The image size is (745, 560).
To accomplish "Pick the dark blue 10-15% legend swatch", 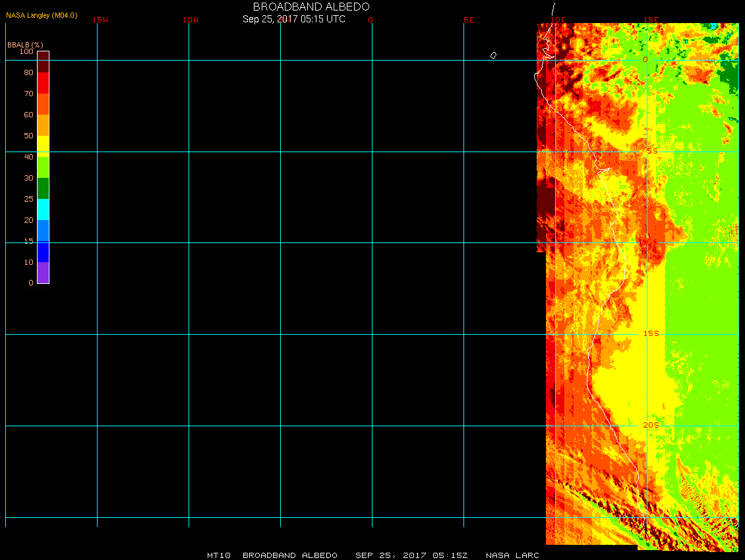I will click(43, 251).
